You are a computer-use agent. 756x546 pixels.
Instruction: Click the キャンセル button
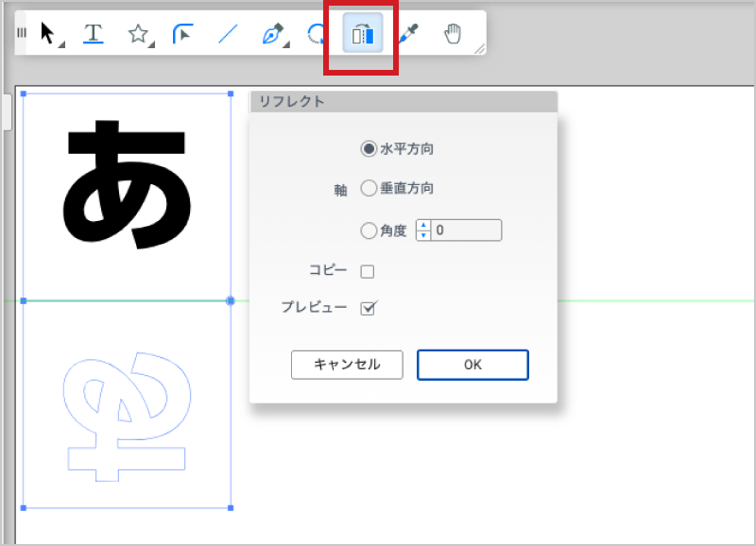tap(347, 365)
